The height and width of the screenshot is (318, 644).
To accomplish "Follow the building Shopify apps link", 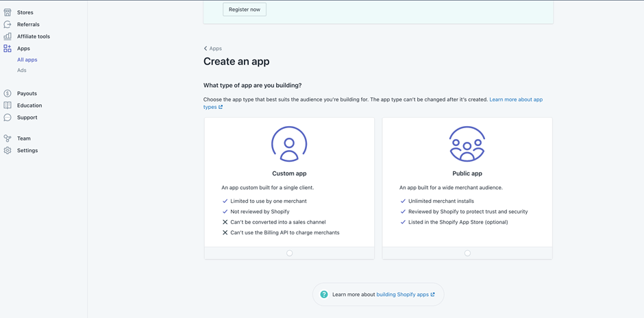I will (x=402, y=295).
